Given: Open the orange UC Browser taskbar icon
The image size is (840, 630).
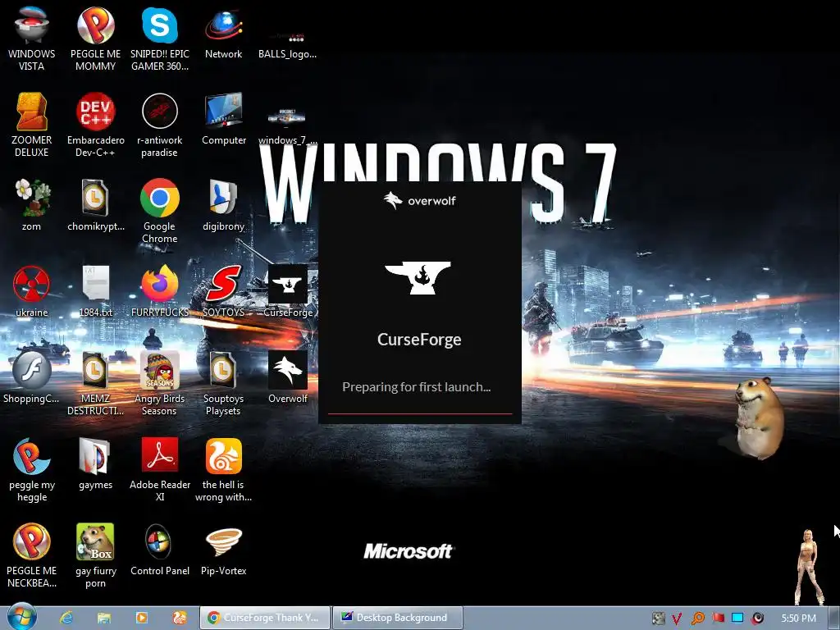Looking at the screenshot, I should click(x=179, y=618).
